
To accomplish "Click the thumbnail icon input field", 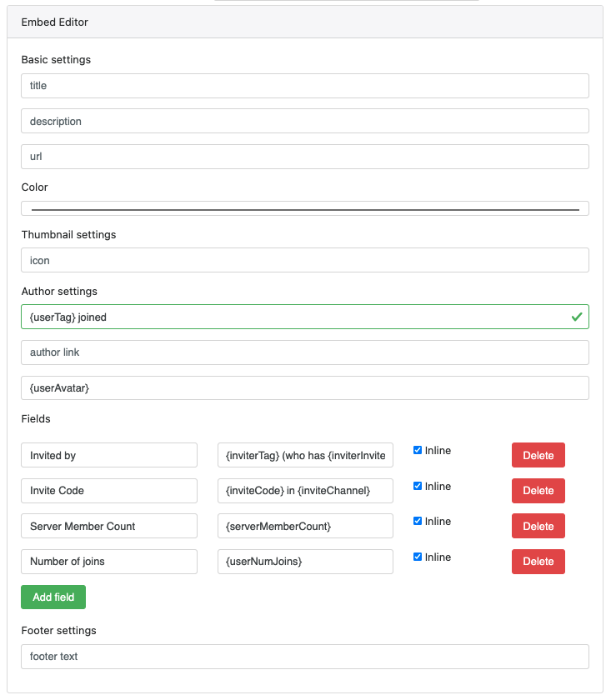I will tap(305, 260).
